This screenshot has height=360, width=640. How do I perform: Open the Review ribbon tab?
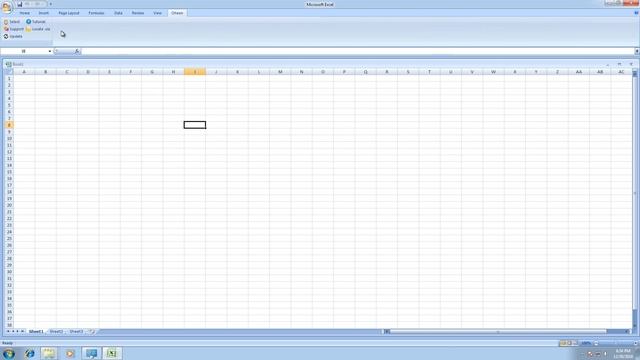138,13
